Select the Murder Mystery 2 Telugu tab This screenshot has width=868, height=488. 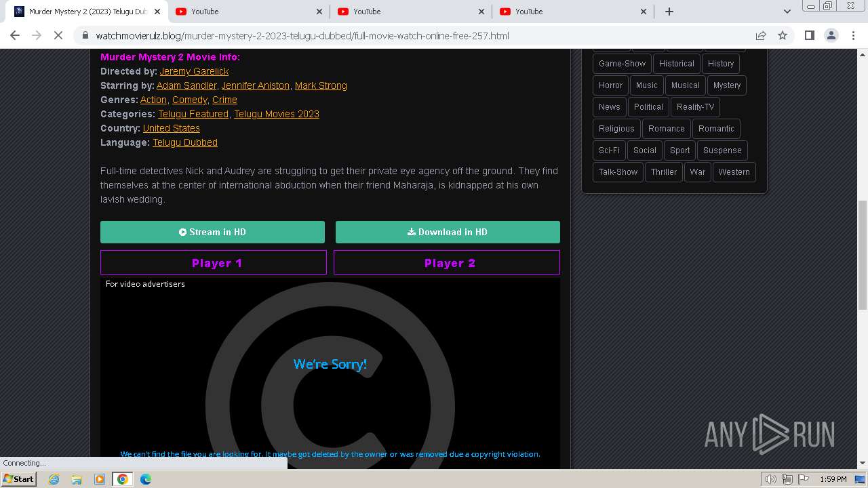pos(87,12)
